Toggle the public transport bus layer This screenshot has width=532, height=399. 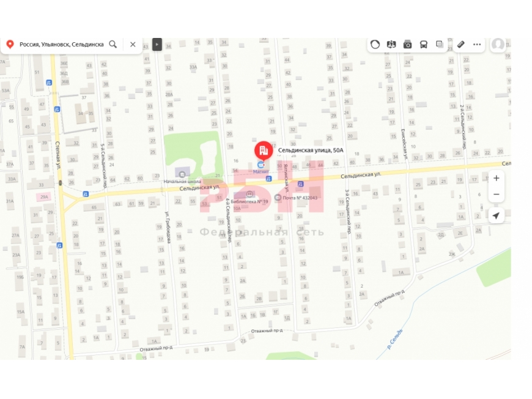[x=424, y=45]
